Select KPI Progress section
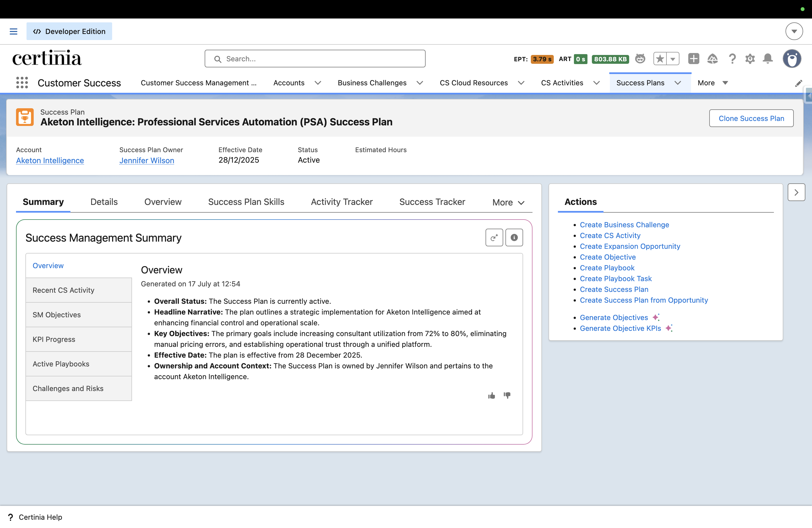Viewport: 812px width, 528px height. (79, 339)
